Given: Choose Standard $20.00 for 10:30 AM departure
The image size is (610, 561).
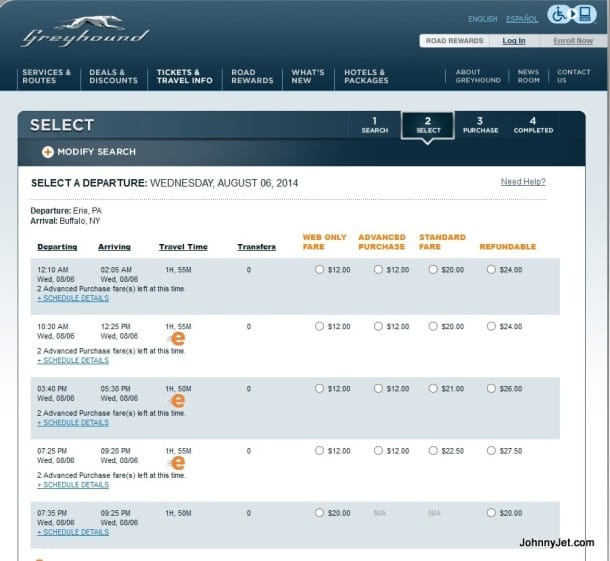Looking at the screenshot, I should 433,326.
